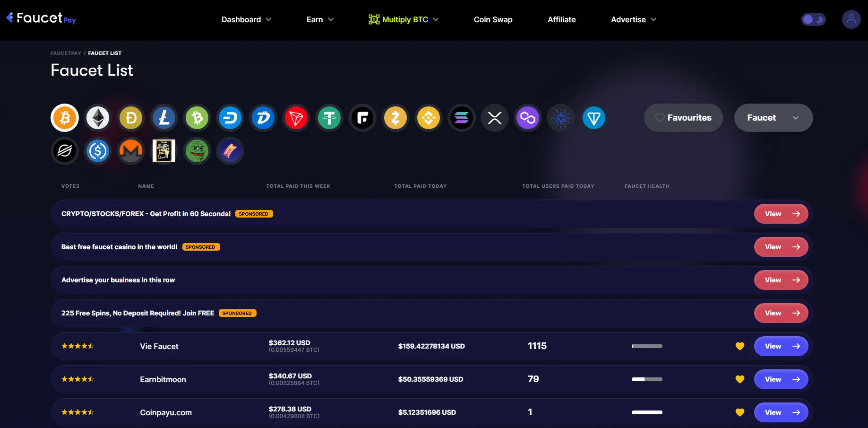Click 'Best free faucet casino in the world!' text
The image size is (868, 428).
[x=120, y=247]
